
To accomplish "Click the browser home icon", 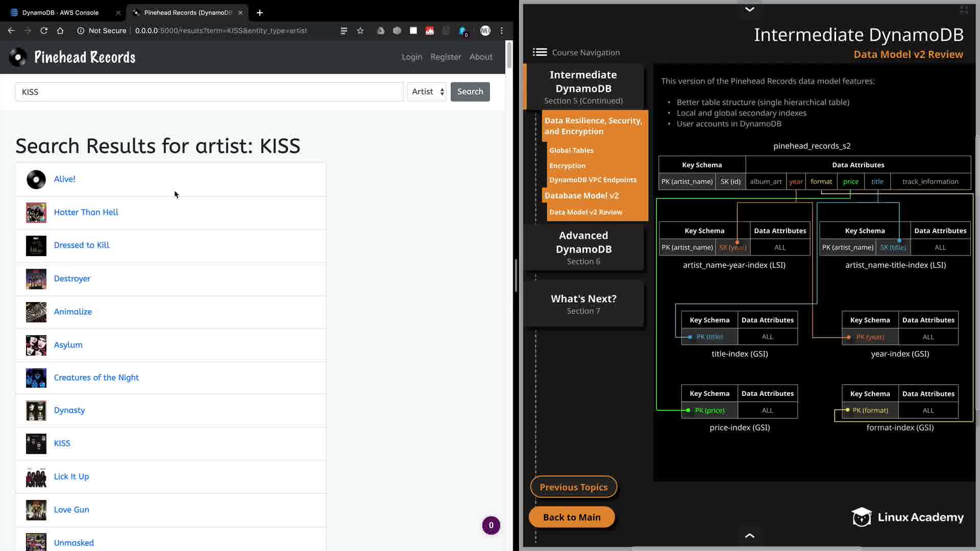I will tap(60, 31).
